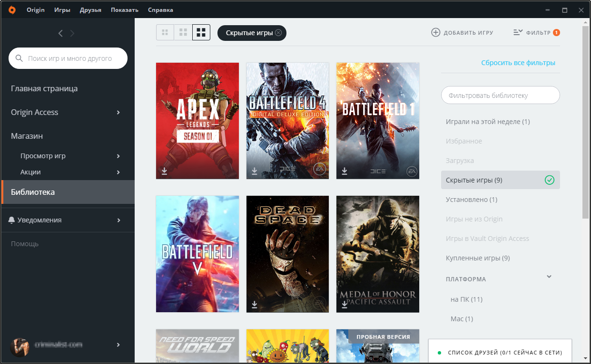This screenshot has height=364, width=591.
Task: Enable the Установлено (1) filter
Action: coord(471,200)
